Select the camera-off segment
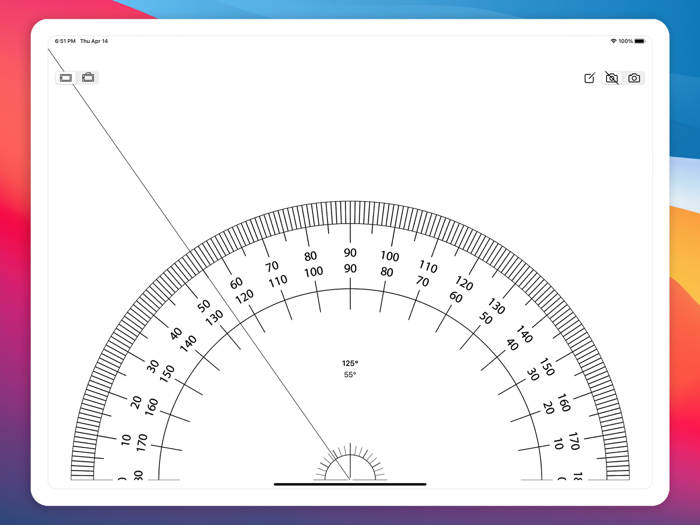The image size is (700, 525). pyautogui.click(x=612, y=78)
